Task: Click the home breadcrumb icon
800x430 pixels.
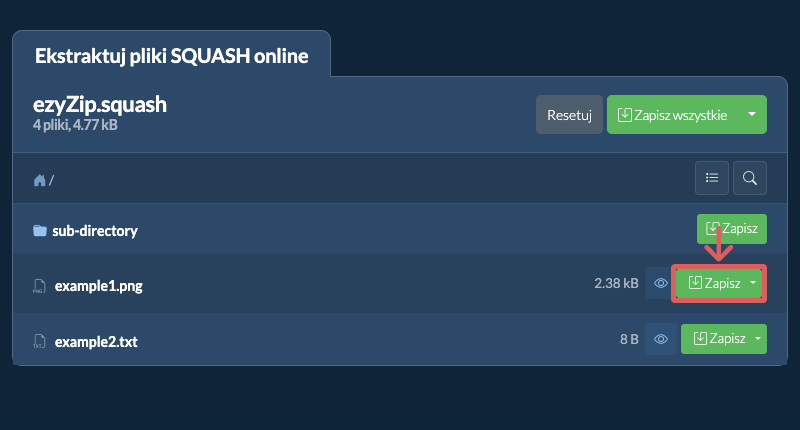Action: coord(39,180)
